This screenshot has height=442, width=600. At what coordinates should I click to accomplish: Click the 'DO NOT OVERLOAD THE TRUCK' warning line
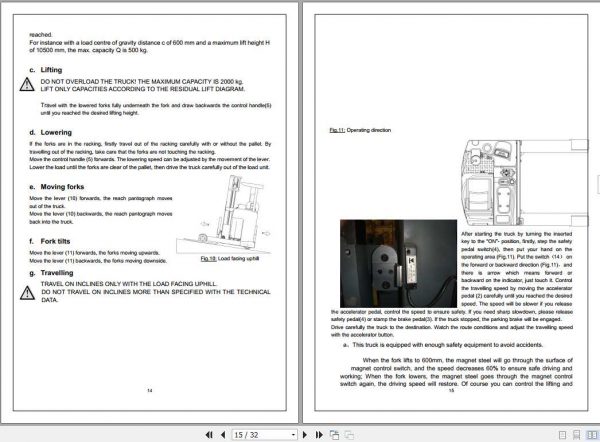coord(142,82)
